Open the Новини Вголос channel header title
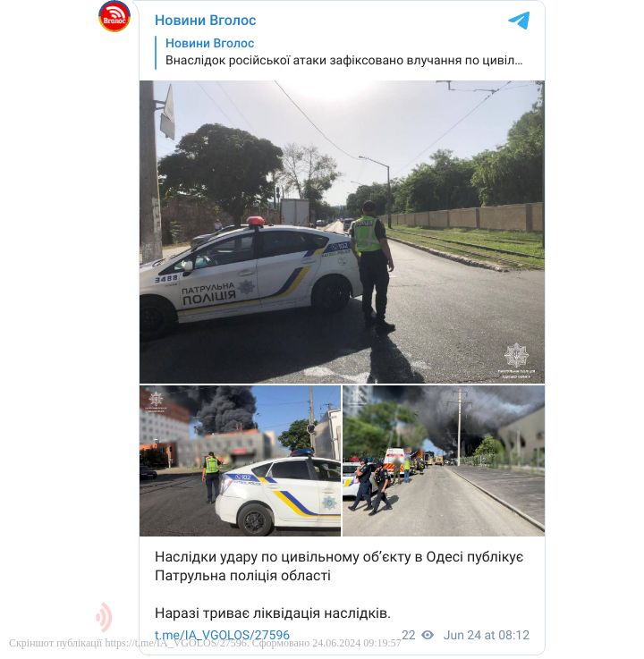 coord(205,21)
